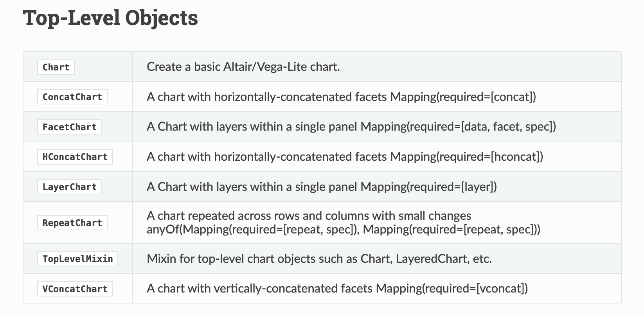
Task: Click description 'Create a basic Altair/Vega-Lite chart.'
Action: pyautogui.click(x=243, y=67)
